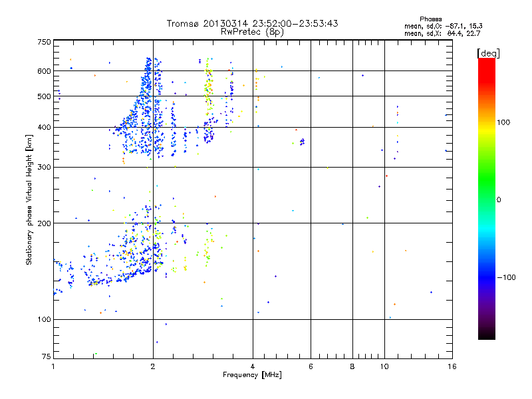This screenshot has width=532, height=399.
Task: Click the x-axis tick label '2'
Action: 153,366
